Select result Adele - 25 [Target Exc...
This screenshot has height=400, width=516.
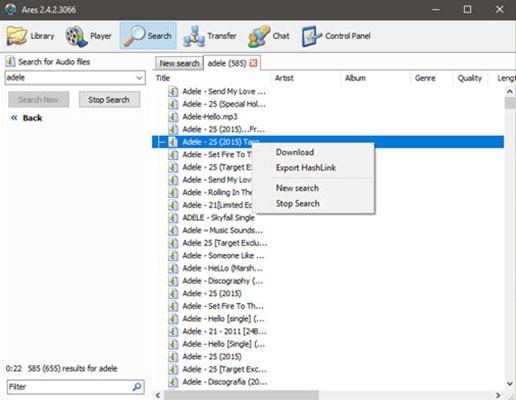click(x=224, y=369)
